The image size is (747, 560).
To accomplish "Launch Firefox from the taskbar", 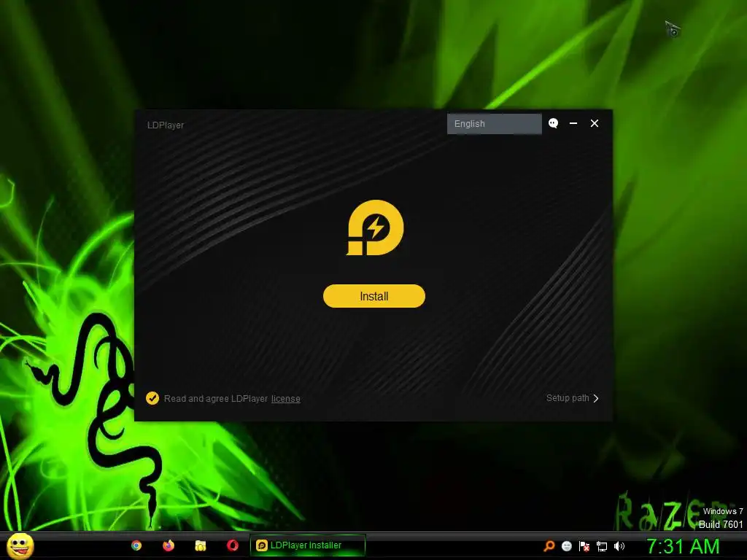I will point(169,545).
